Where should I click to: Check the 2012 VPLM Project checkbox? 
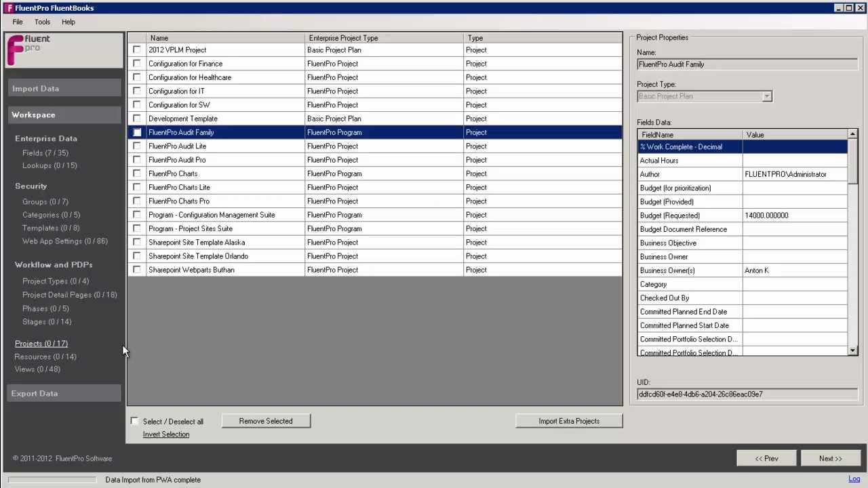point(137,49)
